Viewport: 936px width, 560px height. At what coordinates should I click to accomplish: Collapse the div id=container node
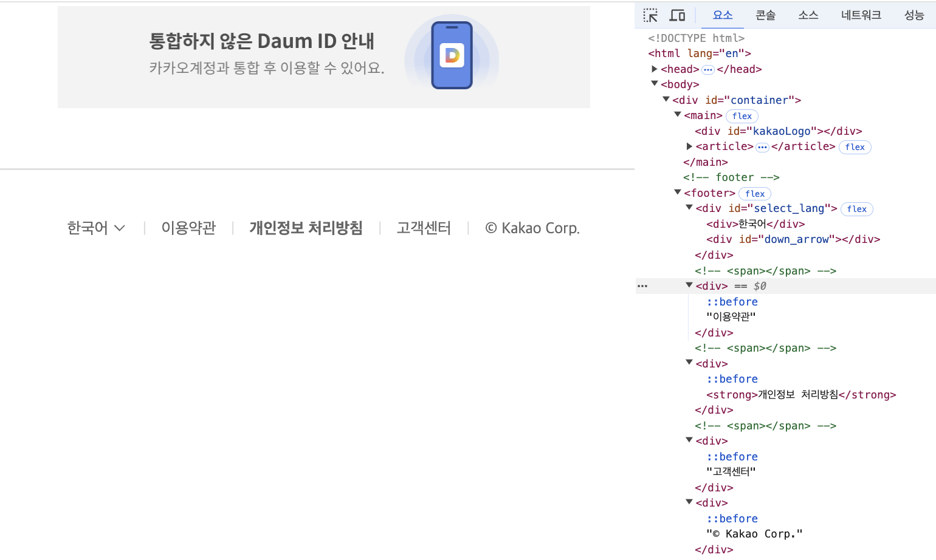coord(666,99)
